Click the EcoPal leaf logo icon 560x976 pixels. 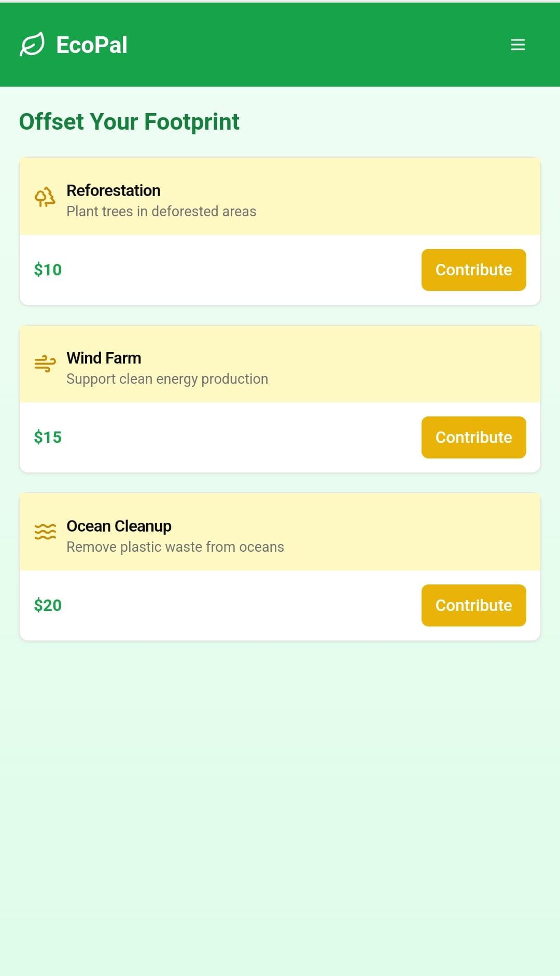tap(32, 45)
